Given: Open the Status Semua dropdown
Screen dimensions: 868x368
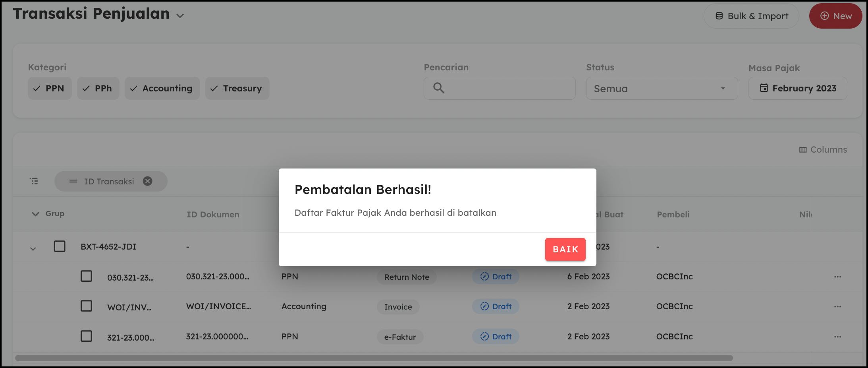Looking at the screenshot, I should click(x=662, y=88).
